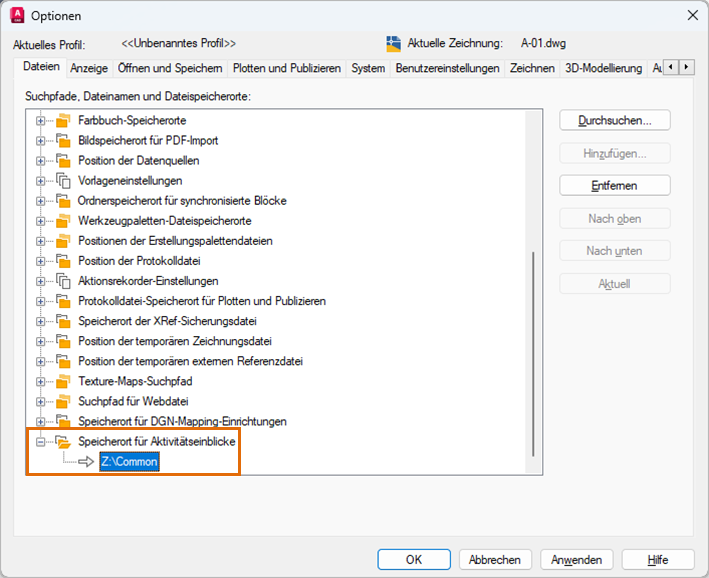The height and width of the screenshot is (578, 709).
Task: Select the Z:\Common path entry
Action: pyautogui.click(x=130, y=462)
